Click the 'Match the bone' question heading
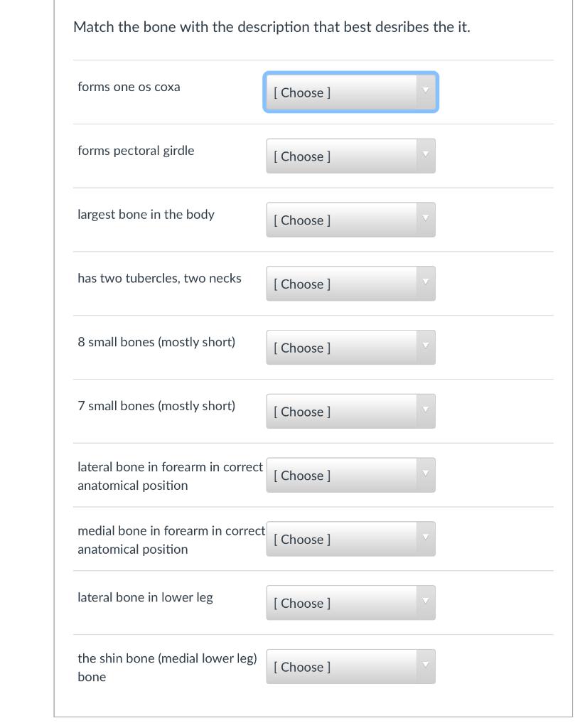The height and width of the screenshot is (728, 580). (x=272, y=28)
